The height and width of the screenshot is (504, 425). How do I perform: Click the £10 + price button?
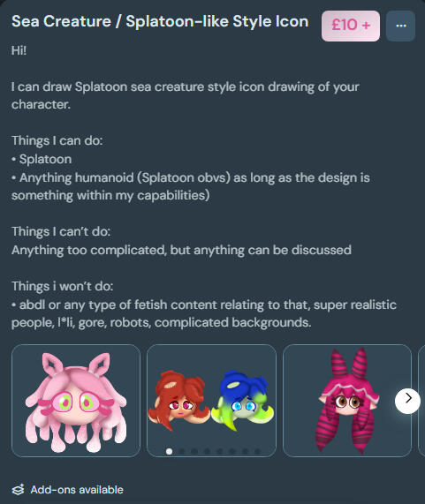(x=351, y=26)
